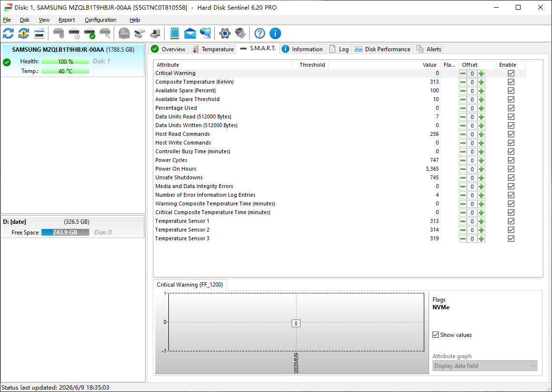Viewport: 552px width, 392px height.
Task: Click the gray round disk toolbar icon
Action: pyautogui.click(x=124, y=33)
